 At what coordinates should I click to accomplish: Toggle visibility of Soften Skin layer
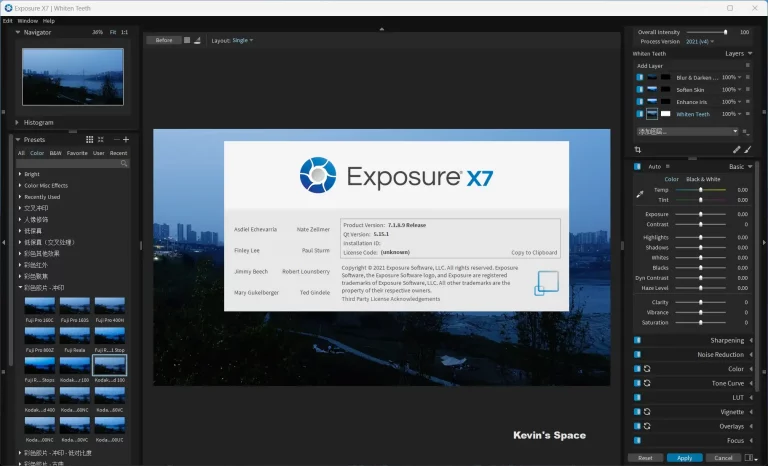tap(640, 89)
